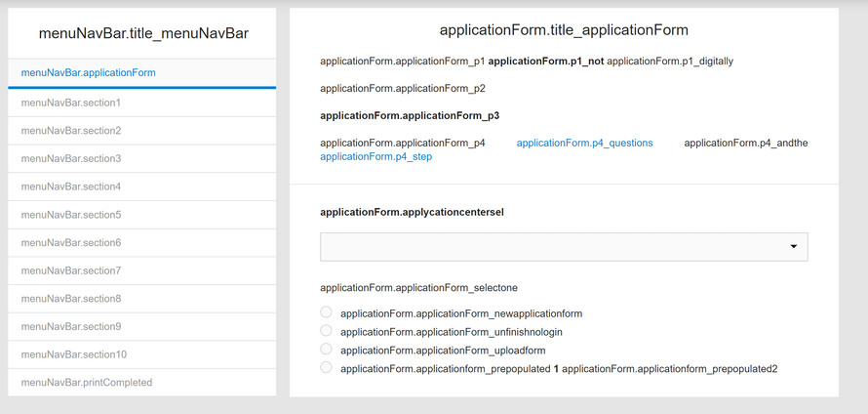
Task: Select menuNavBar.section8 entry
Action: (141, 299)
